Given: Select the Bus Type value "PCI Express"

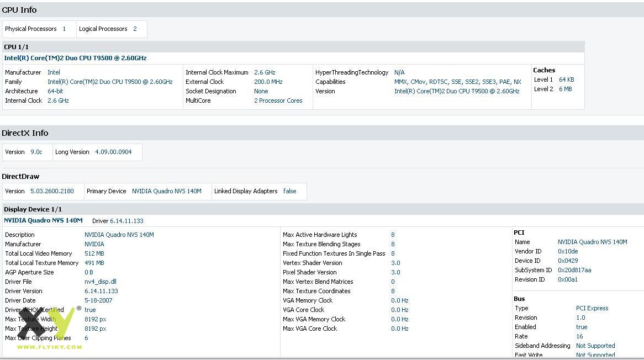Looking at the screenshot, I should (x=592, y=309).
